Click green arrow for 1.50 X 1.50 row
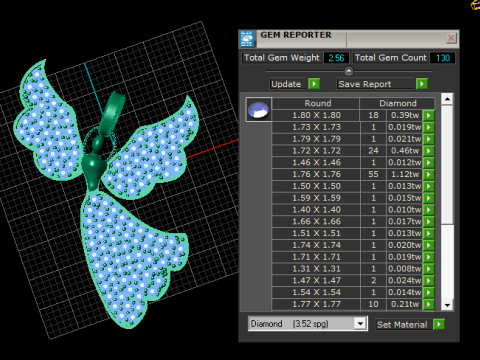 [x=429, y=186]
